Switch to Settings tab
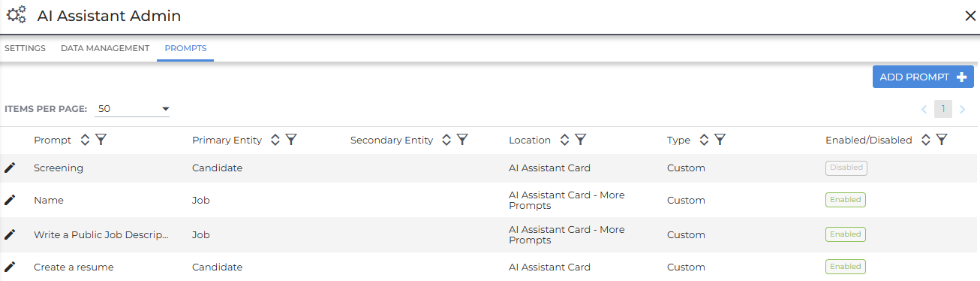 coord(25,48)
